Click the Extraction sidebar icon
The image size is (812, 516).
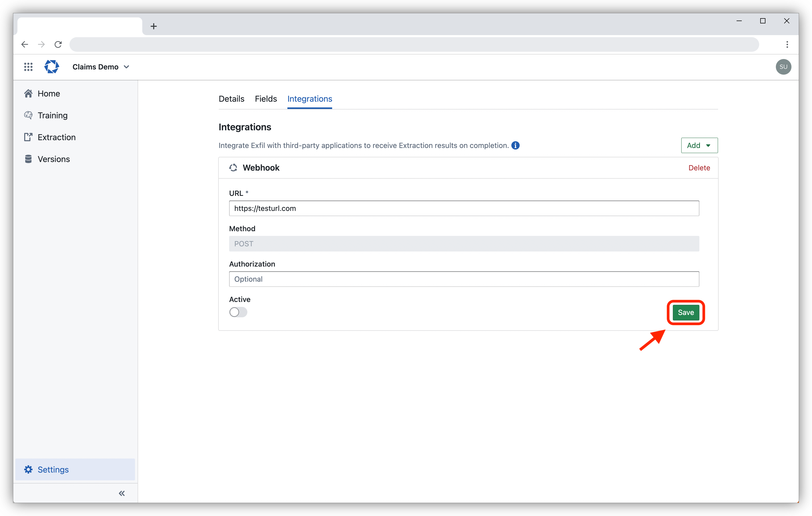click(28, 137)
